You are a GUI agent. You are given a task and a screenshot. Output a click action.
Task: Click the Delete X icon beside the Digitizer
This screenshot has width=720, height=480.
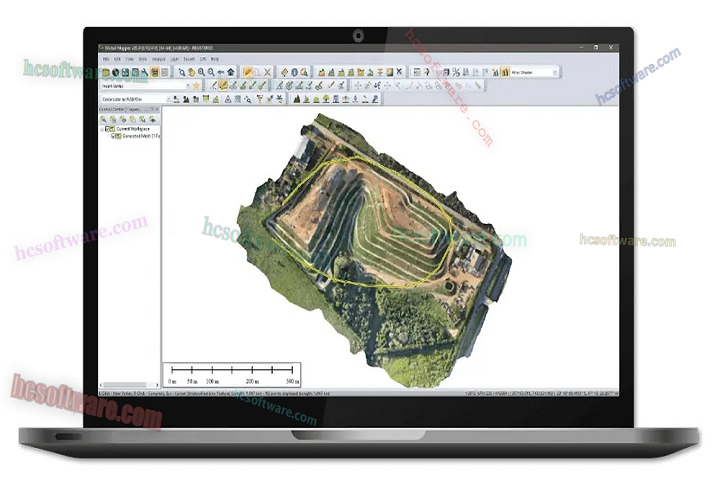[267, 72]
